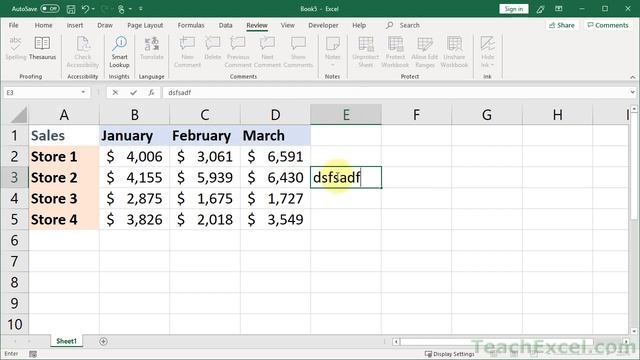Click the Insert Function fx icon

pyautogui.click(x=151, y=93)
